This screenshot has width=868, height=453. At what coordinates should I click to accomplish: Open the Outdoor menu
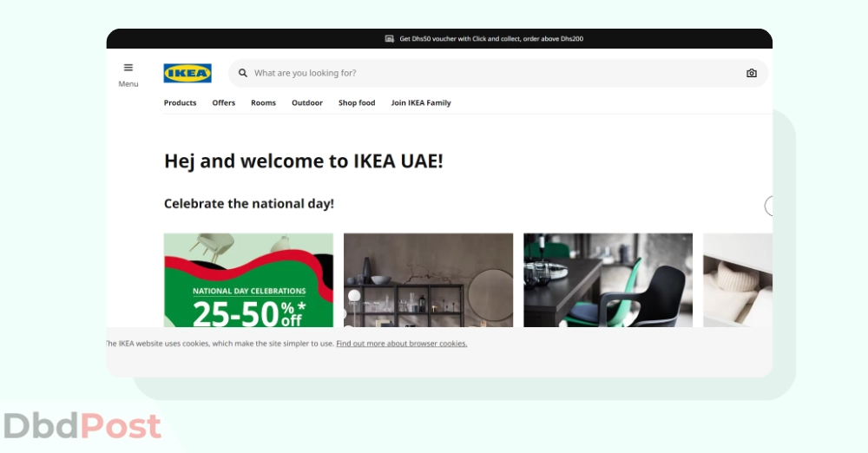307,103
